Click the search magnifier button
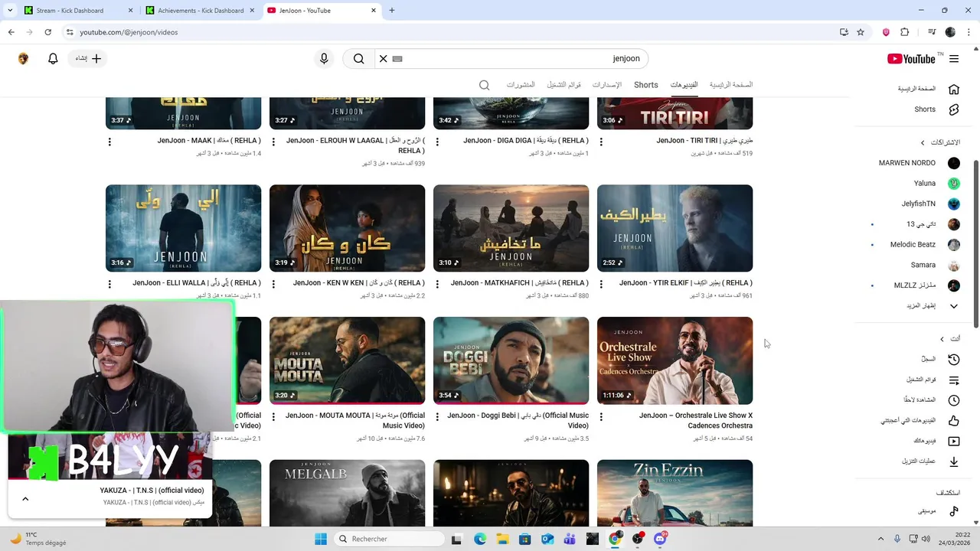980x551 pixels. (358, 58)
